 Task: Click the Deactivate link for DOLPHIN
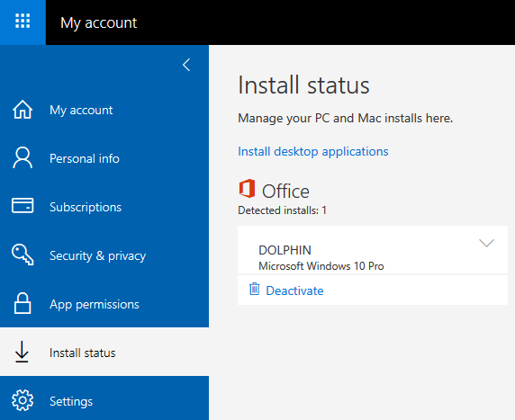pos(294,290)
